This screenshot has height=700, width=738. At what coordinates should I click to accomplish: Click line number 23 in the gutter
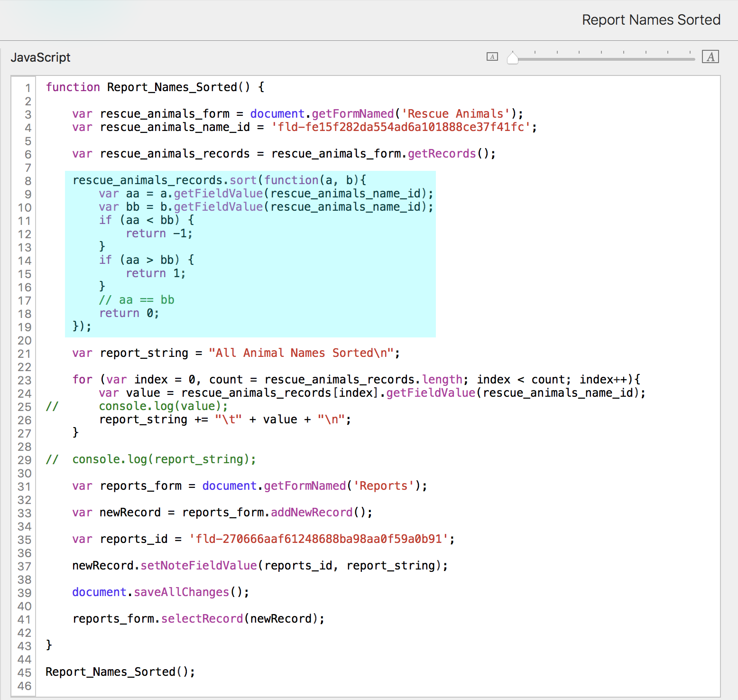point(25,380)
